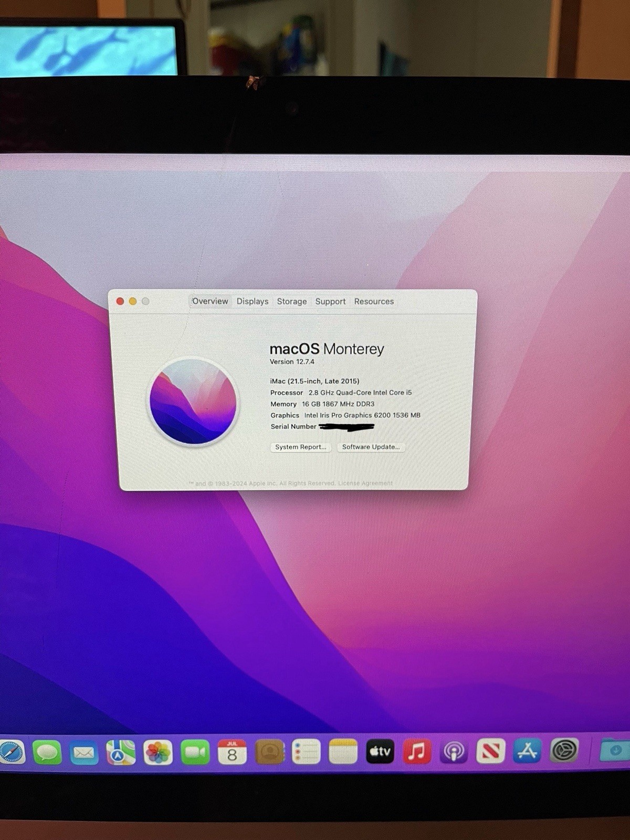Open the News app
630x840 pixels.
click(490, 751)
